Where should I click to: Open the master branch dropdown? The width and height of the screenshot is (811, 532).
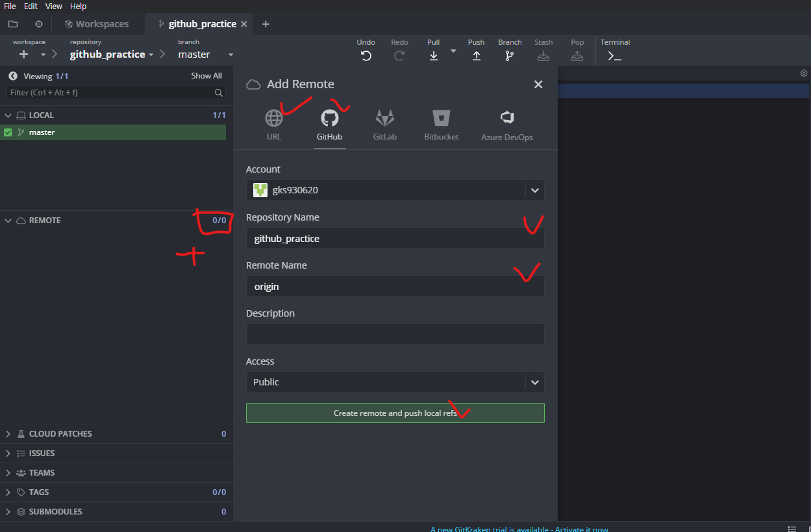pos(205,54)
